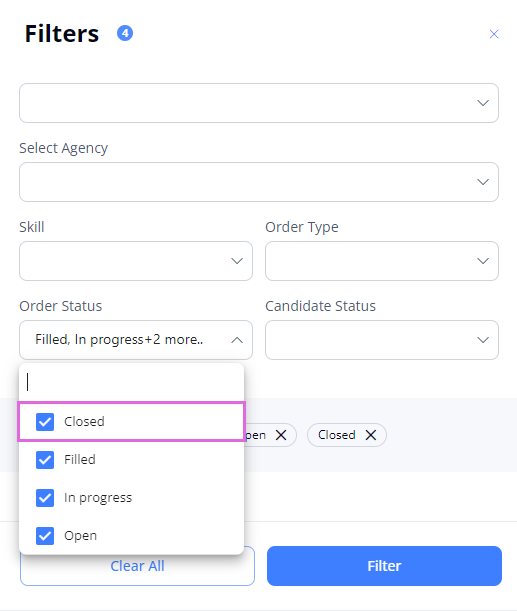Open the Order Type dropdown

point(382,261)
